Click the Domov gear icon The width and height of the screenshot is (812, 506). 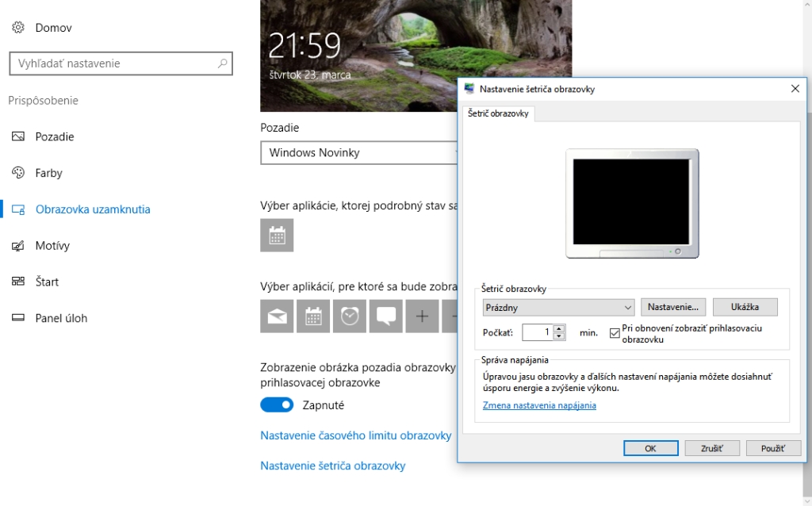tap(18, 28)
